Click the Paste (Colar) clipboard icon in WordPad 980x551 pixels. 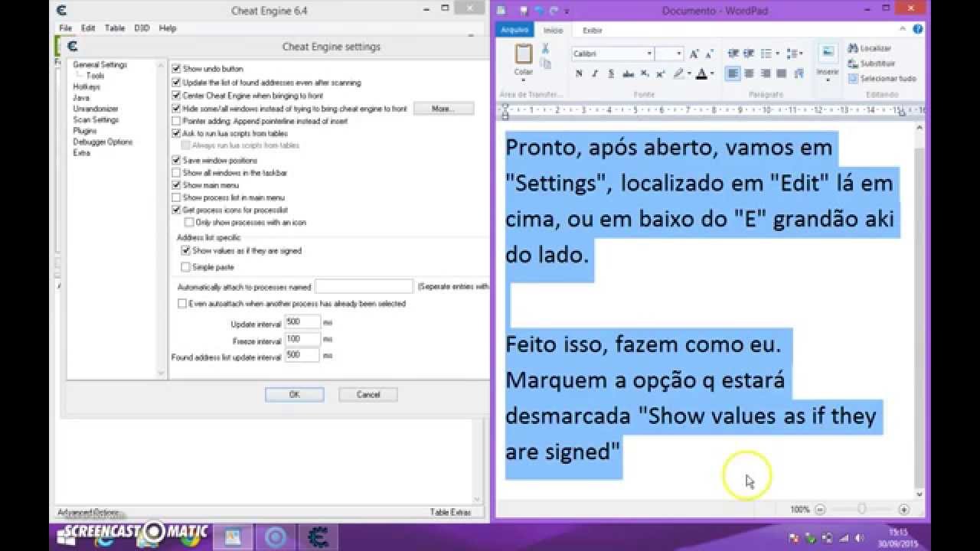[524, 54]
